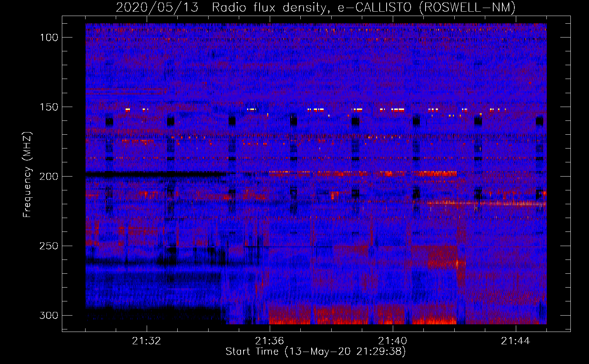The width and height of the screenshot is (589, 364).
Task: Click the 21:40 time tick label
Action: [x=392, y=341]
